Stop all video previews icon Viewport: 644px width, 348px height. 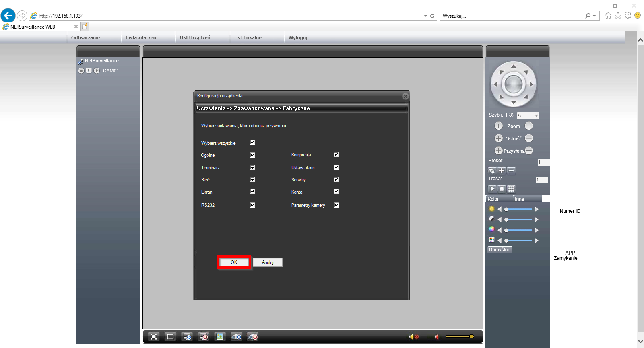(x=204, y=337)
